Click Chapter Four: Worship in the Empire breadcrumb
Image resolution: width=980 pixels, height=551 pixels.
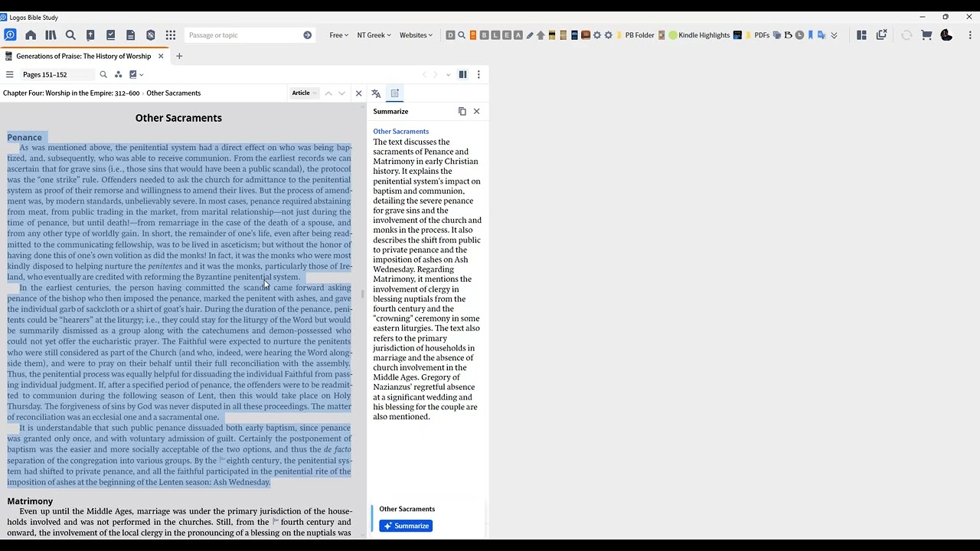(71, 93)
